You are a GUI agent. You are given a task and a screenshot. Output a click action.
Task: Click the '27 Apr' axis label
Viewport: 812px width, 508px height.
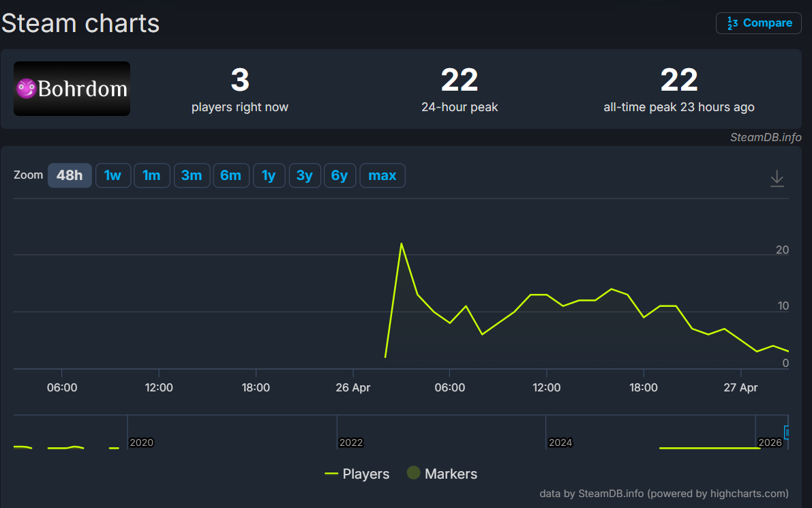740,387
